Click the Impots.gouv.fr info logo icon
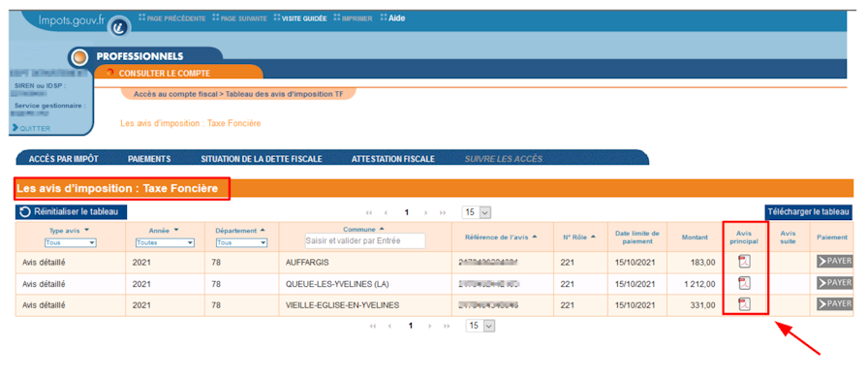Viewport: 868px width, 379px height. pyautogui.click(x=119, y=26)
